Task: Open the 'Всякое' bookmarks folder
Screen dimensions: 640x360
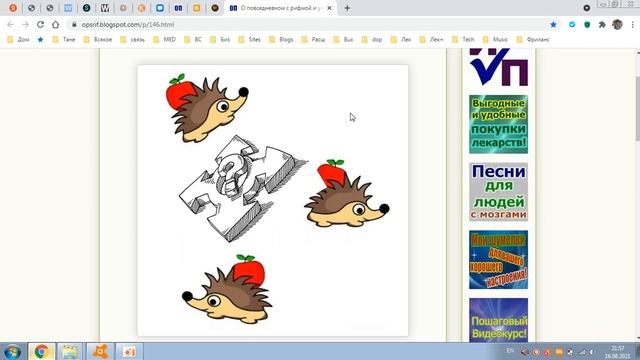Action: (98, 40)
